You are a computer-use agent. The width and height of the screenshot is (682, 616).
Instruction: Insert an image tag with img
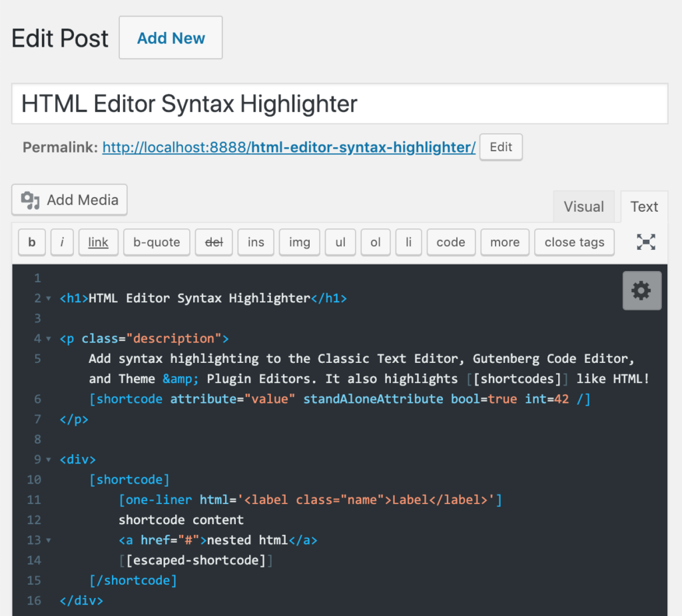pos(299,242)
